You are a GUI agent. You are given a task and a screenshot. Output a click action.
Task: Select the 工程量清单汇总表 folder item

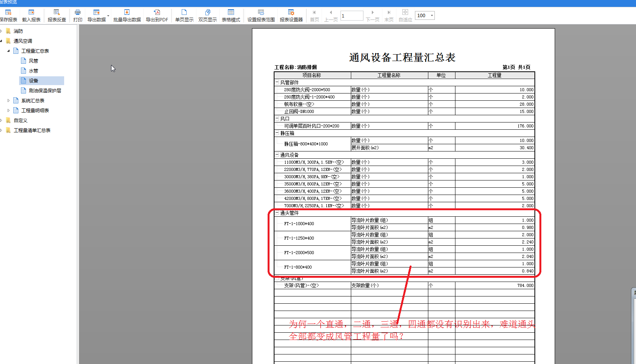32,130
